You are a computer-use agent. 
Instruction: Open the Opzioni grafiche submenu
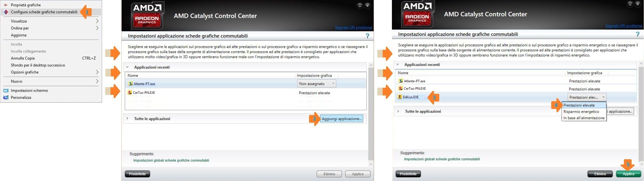(x=51, y=72)
